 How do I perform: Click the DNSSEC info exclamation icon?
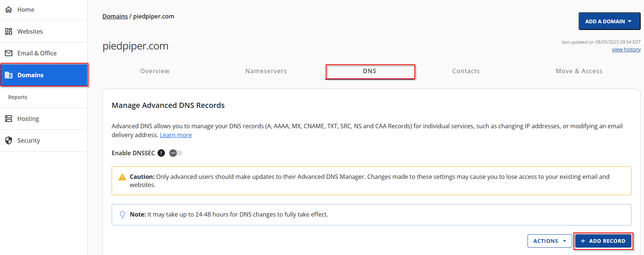[161, 153]
